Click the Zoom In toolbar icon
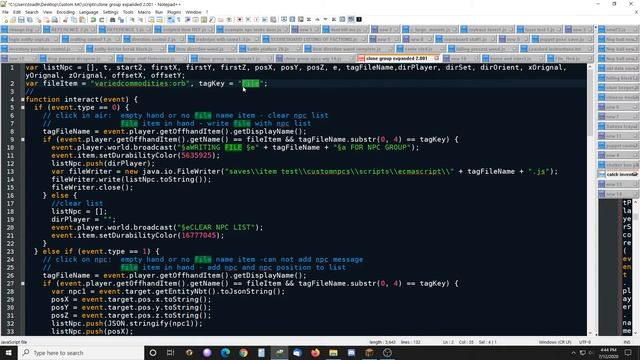640x360 pixels. pos(132,20)
